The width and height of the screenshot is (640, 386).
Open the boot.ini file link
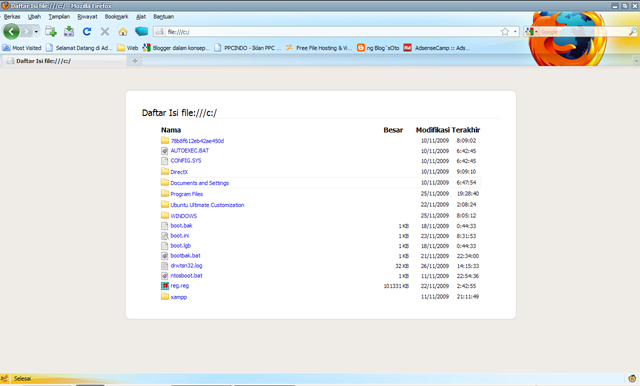[180, 236]
